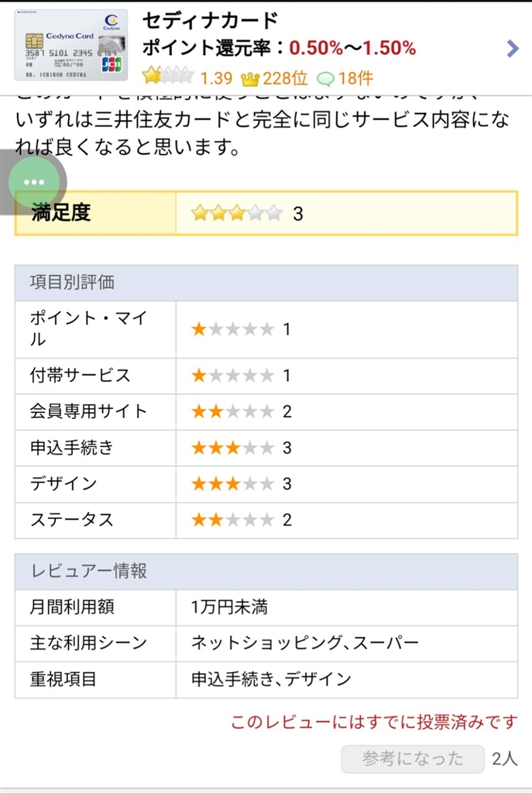The image size is (532, 793).
Task: Tap the 18件 review count
Action: [x=355, y=78]
